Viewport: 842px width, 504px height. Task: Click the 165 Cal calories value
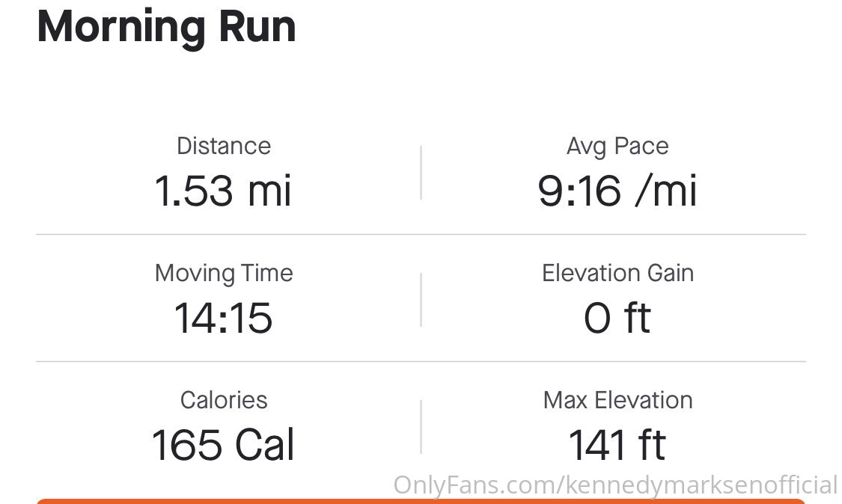pyautogui.click(x=223, y=445)
